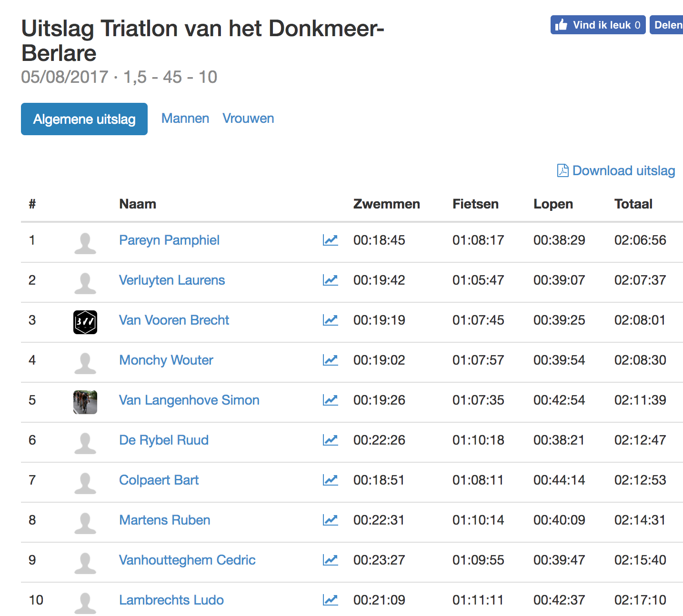Open Verluyten Laurens's athlete profile
Image resolution: width=683 pixels, height=616 pixels.
tap(172, 280)
